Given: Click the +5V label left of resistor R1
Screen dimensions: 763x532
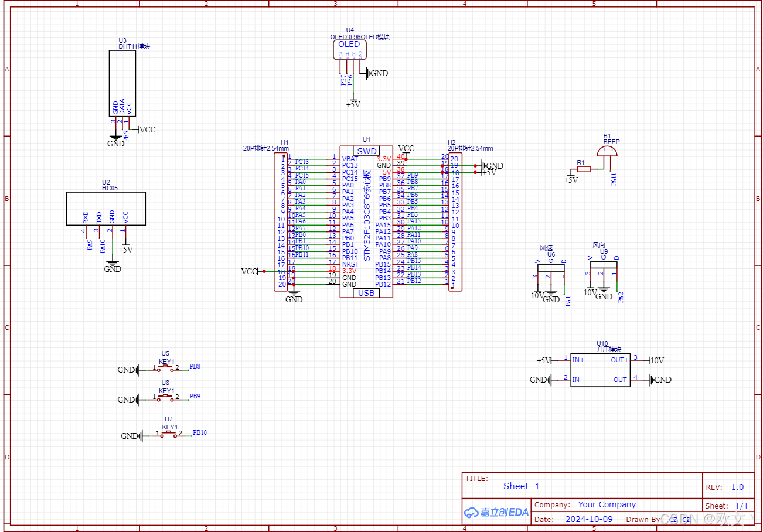Looking at the screenshot, I should coord(571,180).
